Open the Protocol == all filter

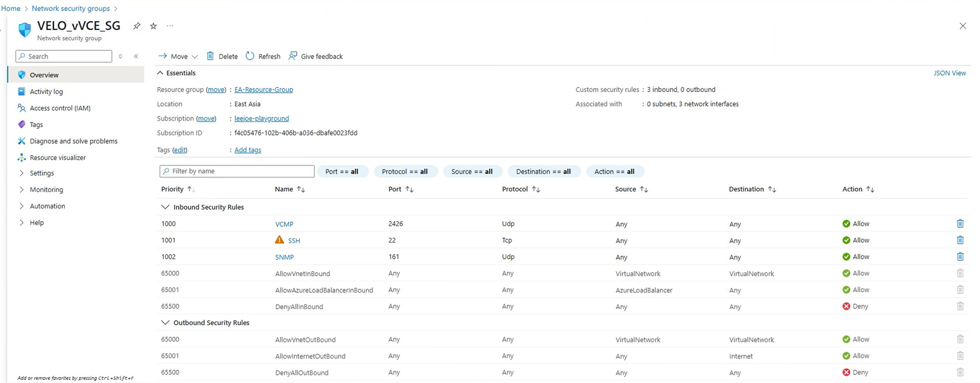(405, 171)
